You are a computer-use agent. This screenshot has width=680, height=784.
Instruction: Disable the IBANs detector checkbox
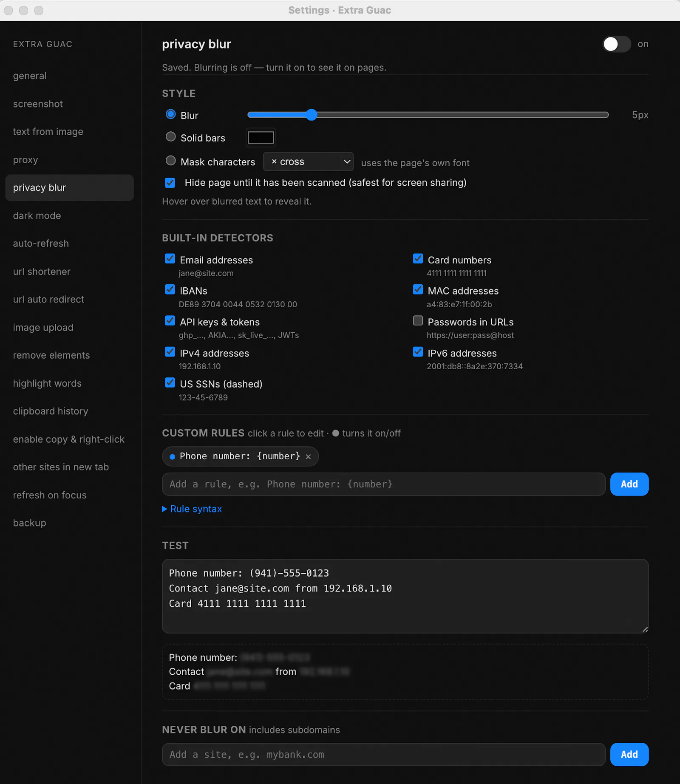point(170,290)
